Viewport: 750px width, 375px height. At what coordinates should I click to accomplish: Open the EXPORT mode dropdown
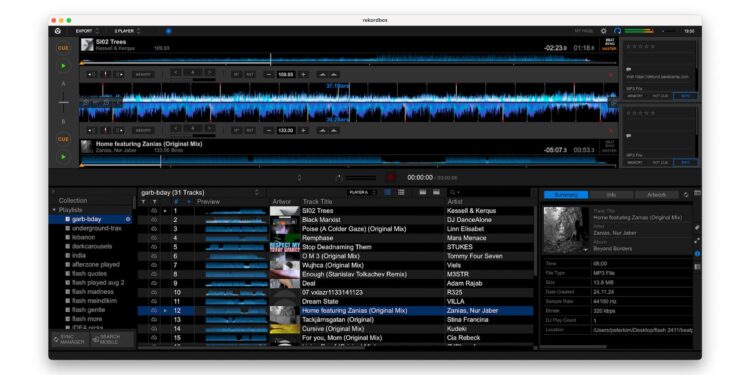point(87,31)
